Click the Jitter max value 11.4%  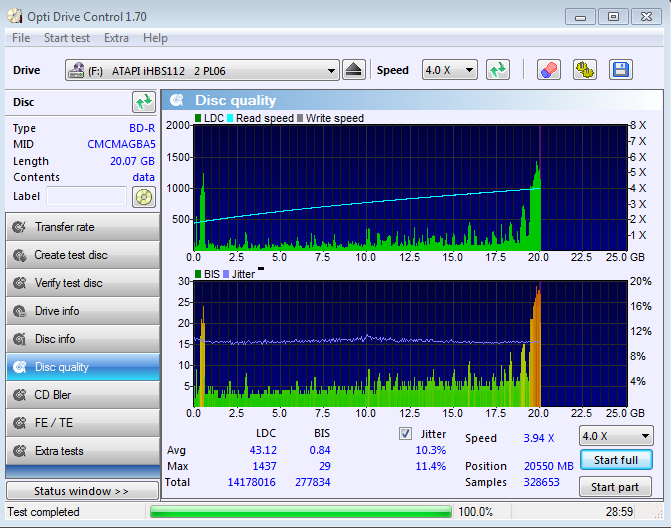click(x=431, y=466)
